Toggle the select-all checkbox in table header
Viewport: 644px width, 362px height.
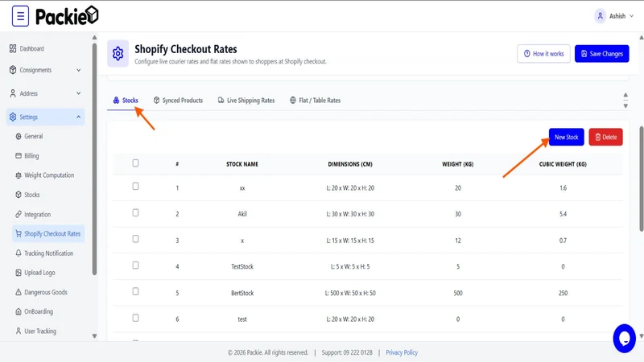tap(135, 163)
